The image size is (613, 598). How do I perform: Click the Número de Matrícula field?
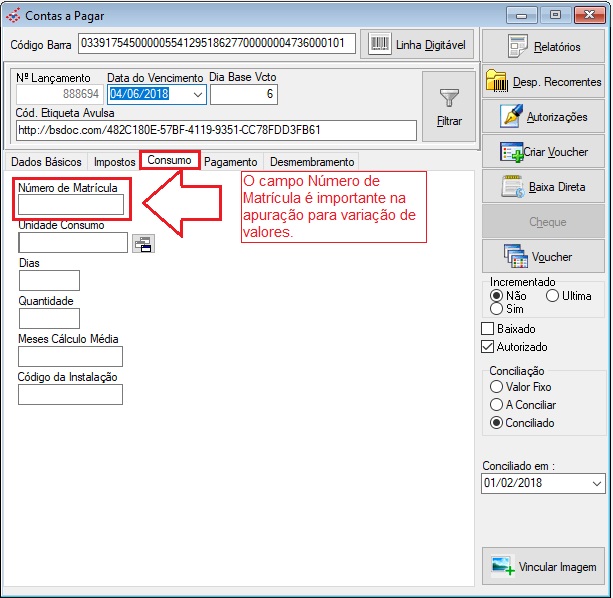coord(70,205)
